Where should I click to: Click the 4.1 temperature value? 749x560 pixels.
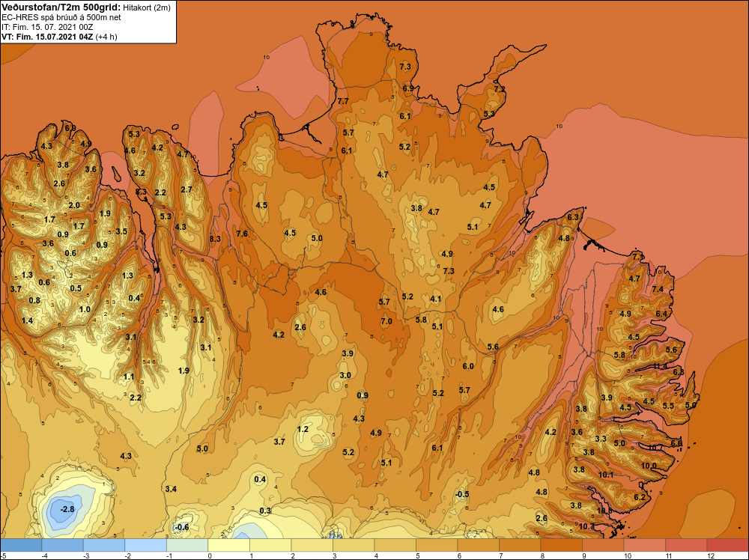[436, 299]
